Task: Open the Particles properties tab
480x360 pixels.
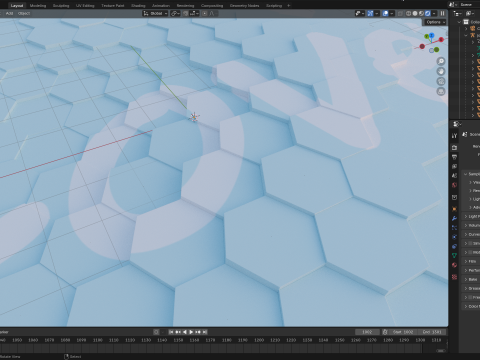Action: click(x=454, y=228)
